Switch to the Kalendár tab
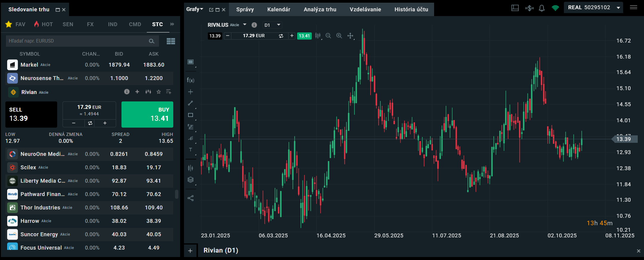The width and height of the screenshot is (644, 260). coord(278,10)
